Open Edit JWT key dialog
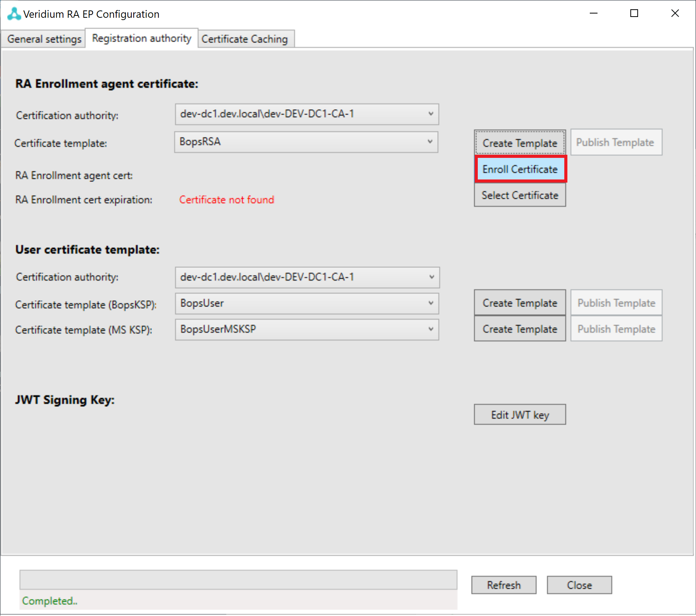 (x=519, y=415)
